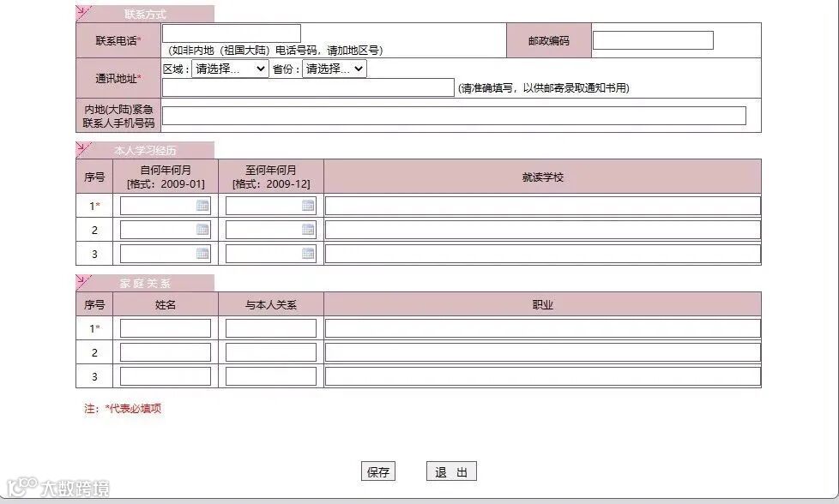Viewport: 839px width, 504px height.
Task: Open calendar for row 1 start date
Action: (202, 206)
